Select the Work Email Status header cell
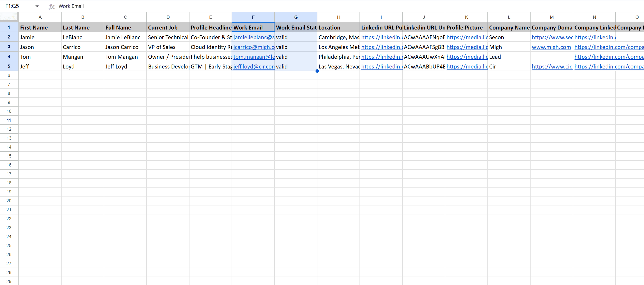644x285 pixels. 296,27
